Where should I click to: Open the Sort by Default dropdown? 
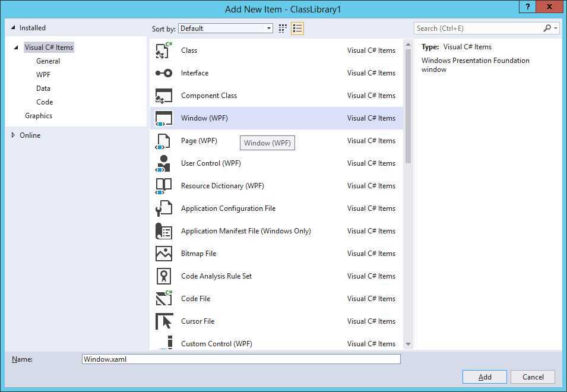pyautogui.click(x=226, y=28)
